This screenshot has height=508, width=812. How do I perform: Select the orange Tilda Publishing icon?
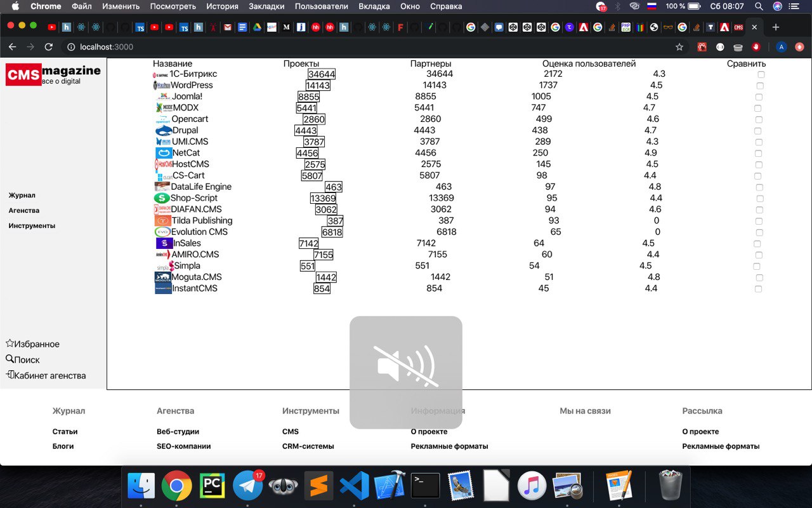click(162, 221)
